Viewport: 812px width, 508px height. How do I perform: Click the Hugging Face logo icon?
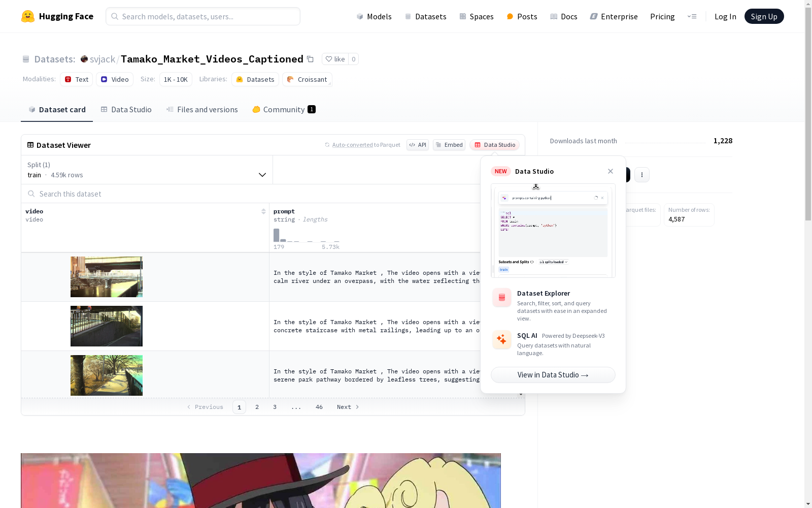[x=28, y=16]
